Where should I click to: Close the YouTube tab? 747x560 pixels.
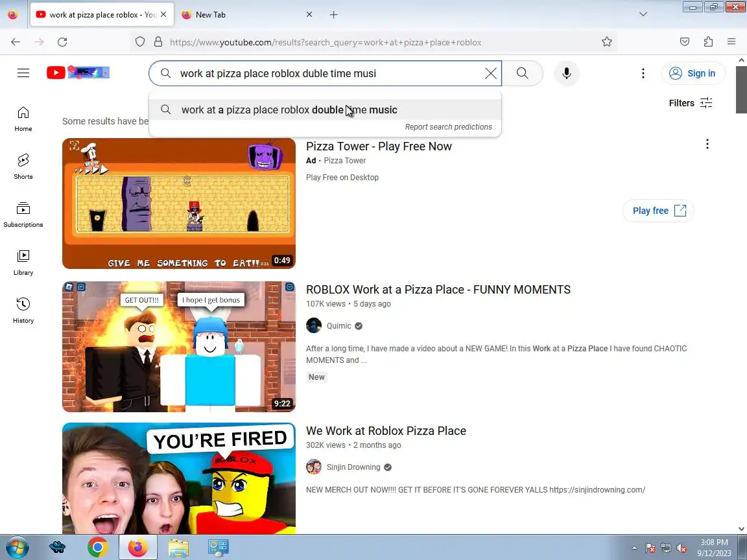click(163, 15)
